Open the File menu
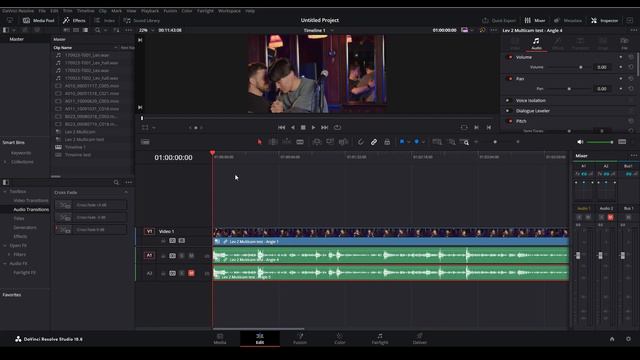640x360 pixels. point(42,11)
